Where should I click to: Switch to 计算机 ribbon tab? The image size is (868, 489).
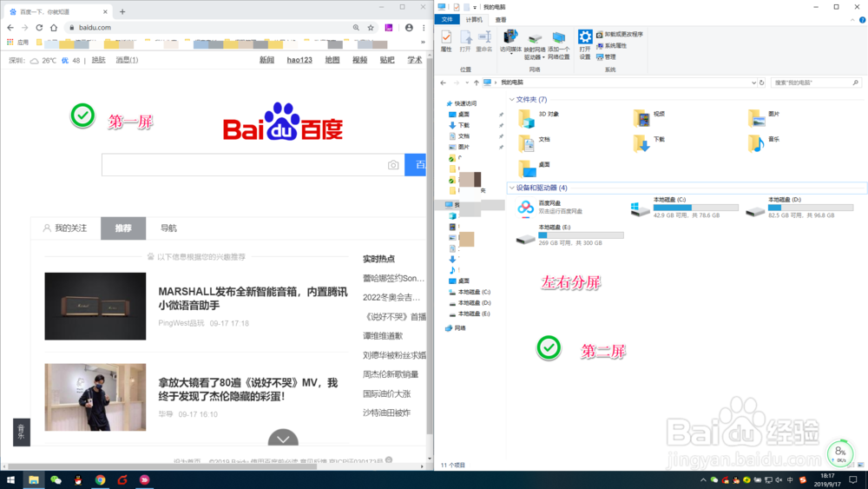pos(474,20)
